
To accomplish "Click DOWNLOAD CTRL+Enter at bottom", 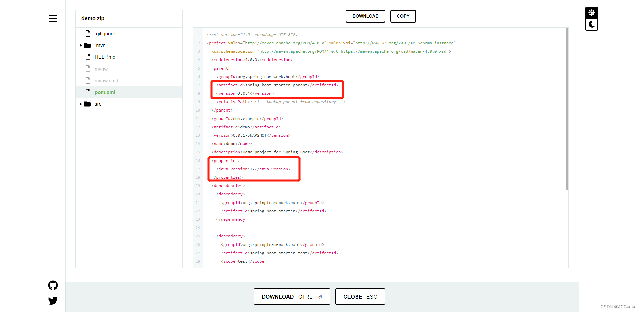I will tap(291, 297).
